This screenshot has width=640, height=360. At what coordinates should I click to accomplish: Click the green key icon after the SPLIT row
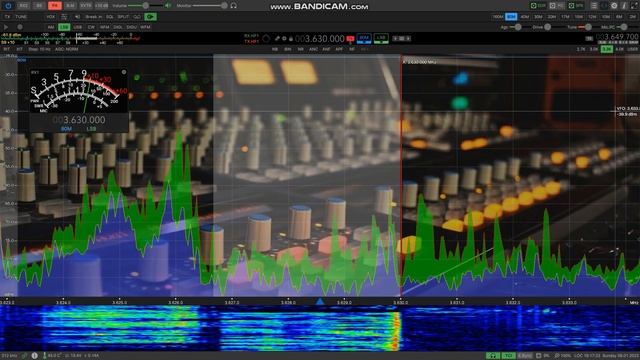pos(150,17)
